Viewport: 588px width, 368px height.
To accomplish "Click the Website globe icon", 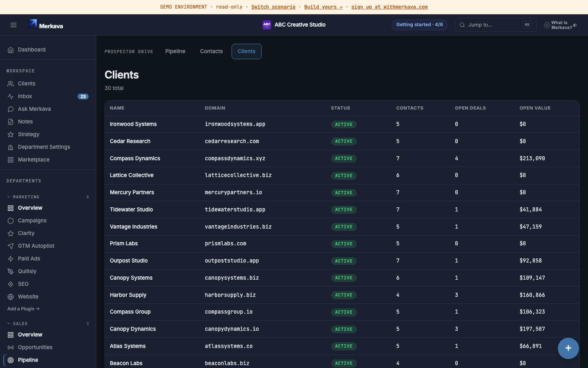I will click(11, 297).
